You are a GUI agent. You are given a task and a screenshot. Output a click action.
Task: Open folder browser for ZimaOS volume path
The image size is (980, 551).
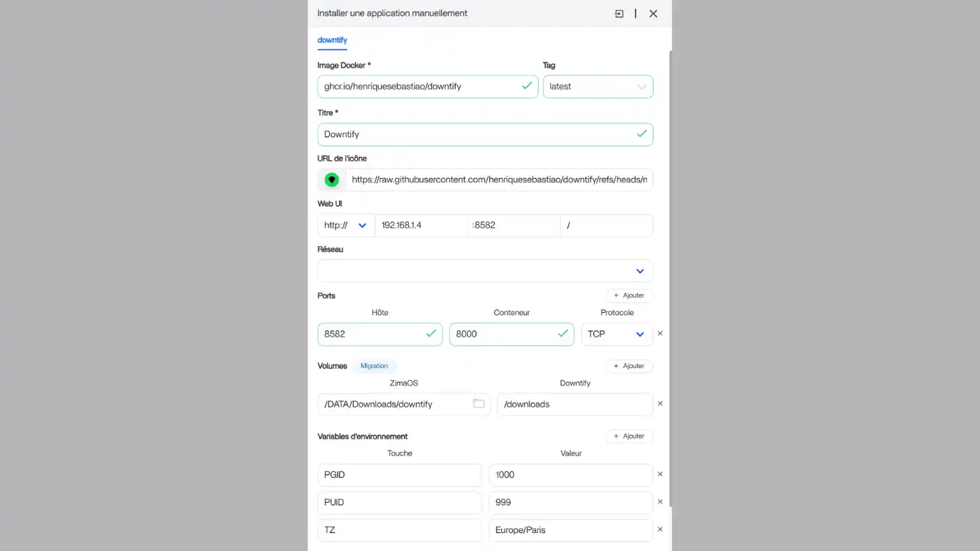tap(479, 404)
